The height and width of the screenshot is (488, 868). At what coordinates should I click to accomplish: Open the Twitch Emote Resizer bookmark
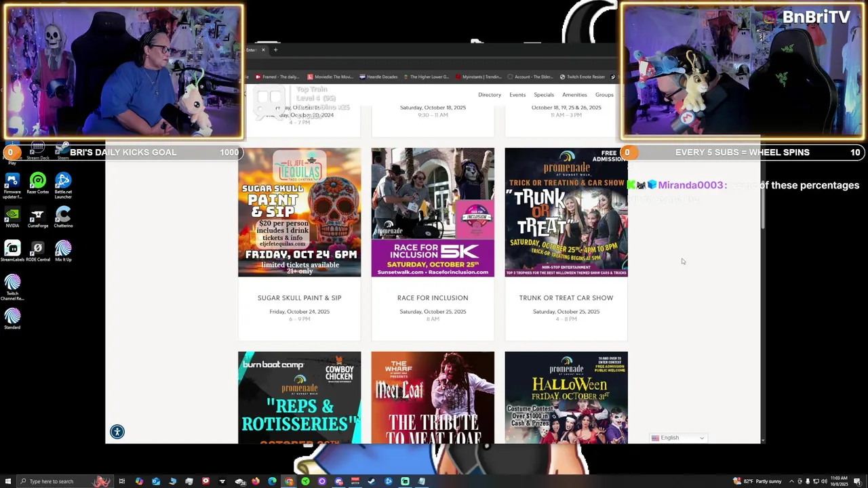tap(582, 77)
